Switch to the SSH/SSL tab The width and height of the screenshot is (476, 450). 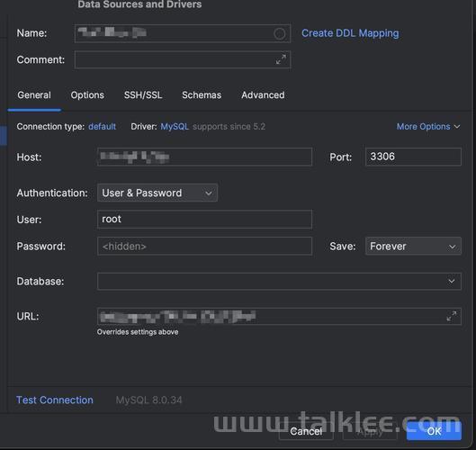(x=143, y=95)
